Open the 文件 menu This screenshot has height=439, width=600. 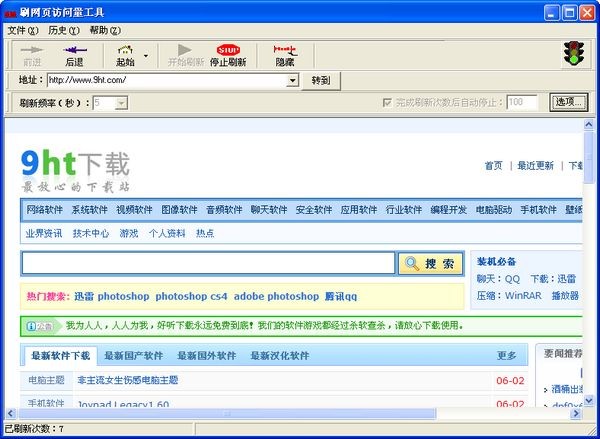point(23,30)
